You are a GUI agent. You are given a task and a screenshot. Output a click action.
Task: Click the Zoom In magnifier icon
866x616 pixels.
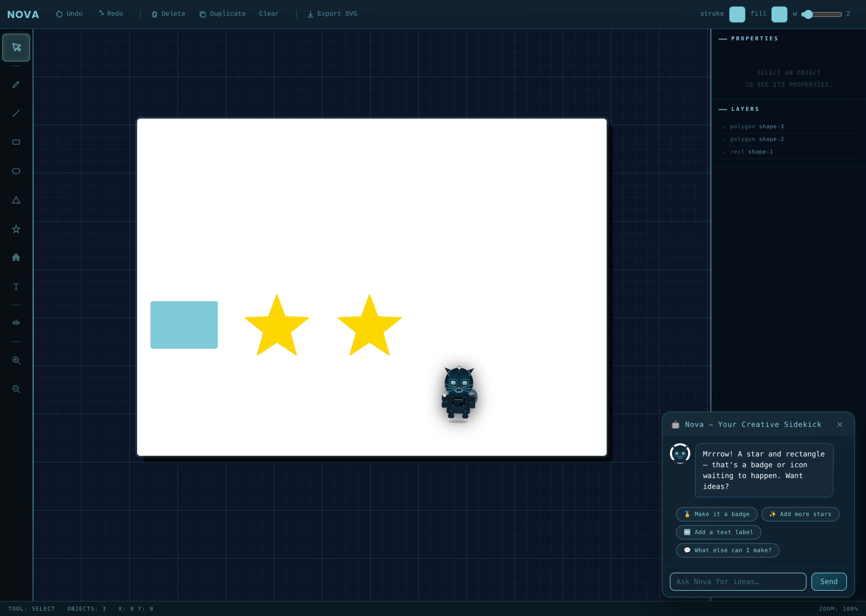point(16,360)
